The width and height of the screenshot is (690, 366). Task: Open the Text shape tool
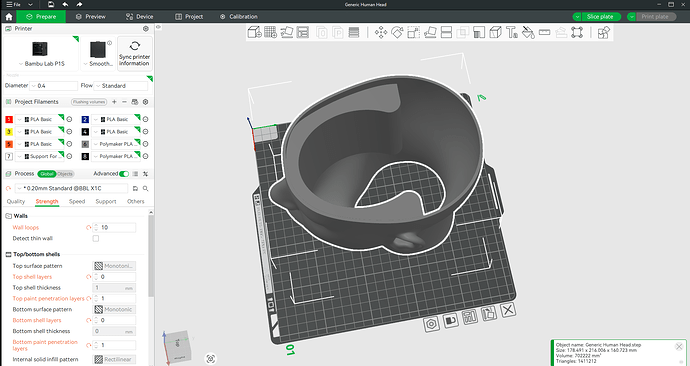[x=512, y=33]
